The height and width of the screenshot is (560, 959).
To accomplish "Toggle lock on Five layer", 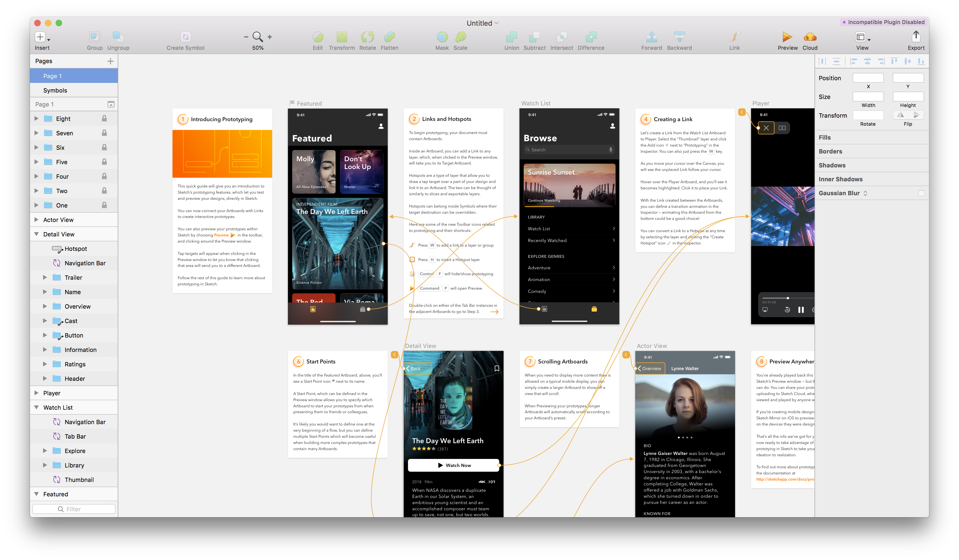I will point(104,162).
